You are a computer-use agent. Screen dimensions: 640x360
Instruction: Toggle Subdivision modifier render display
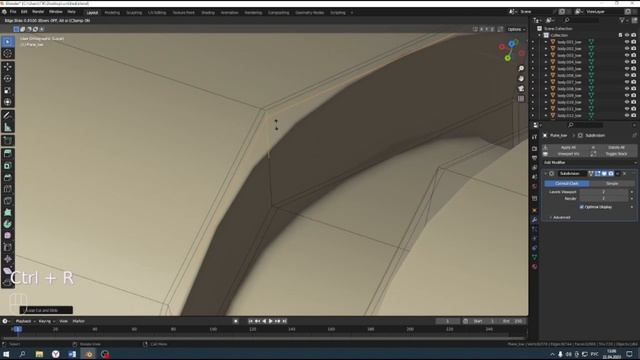pos(611,173)
